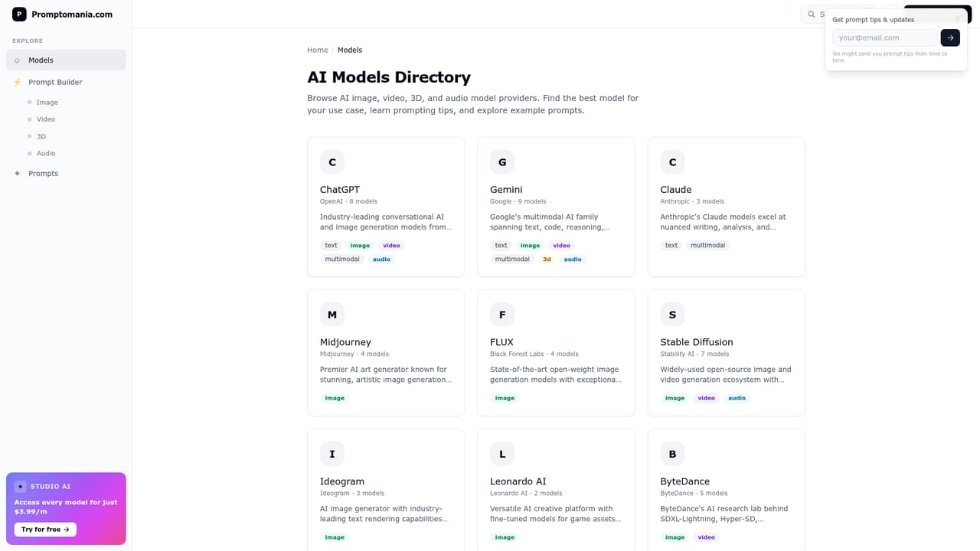980x551 pixels.
Task: Click the 3d tag on Gemini card
Action: (x=547, y=259)
